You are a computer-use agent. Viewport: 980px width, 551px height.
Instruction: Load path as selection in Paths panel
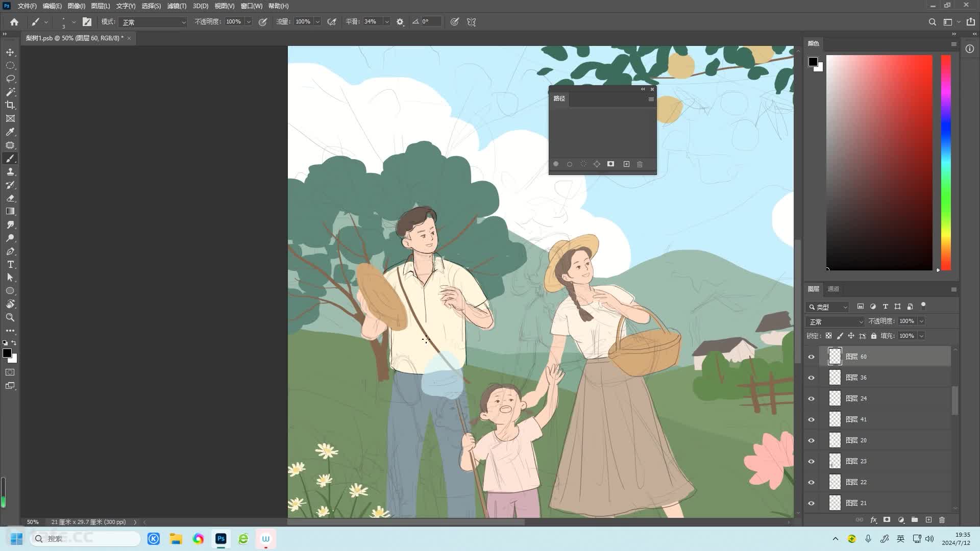coord(583,164)
